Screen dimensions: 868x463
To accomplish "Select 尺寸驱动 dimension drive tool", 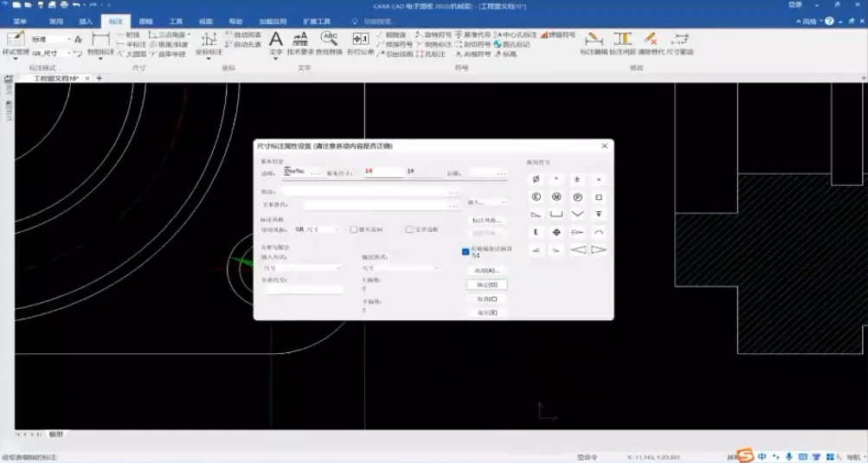I will click(680, 44).
